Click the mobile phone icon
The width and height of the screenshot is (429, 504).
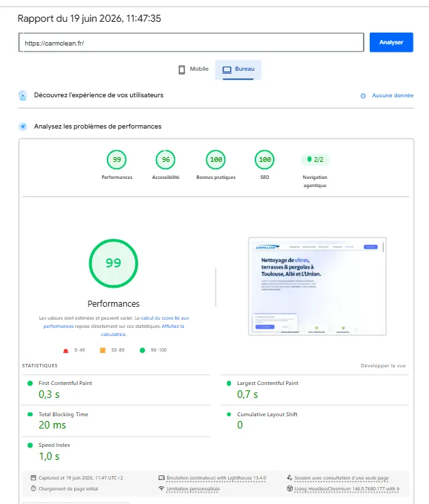pos(182,69)
